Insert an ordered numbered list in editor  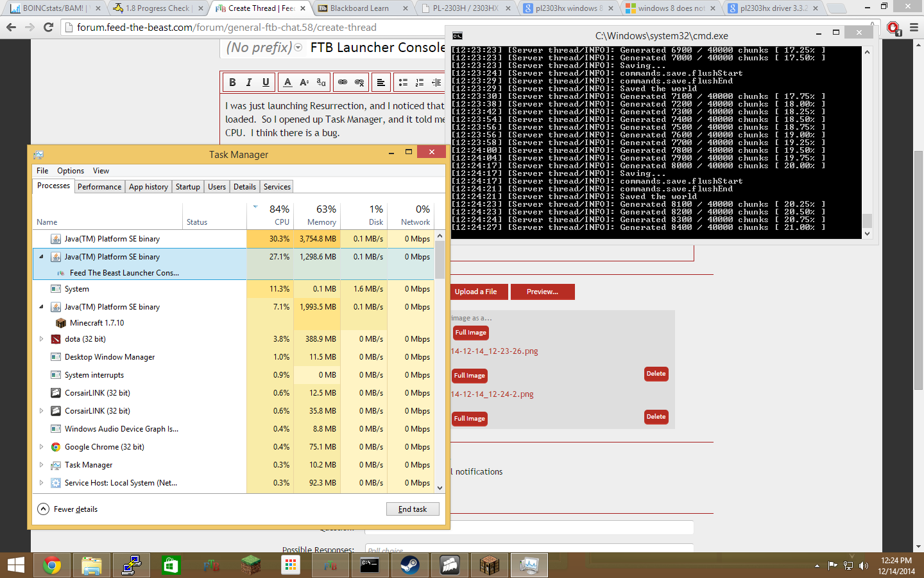point(420,82)
